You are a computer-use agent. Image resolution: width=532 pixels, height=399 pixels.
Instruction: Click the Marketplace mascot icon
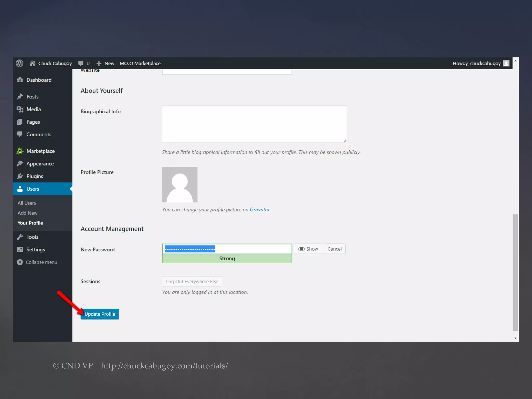pos(20,151)
